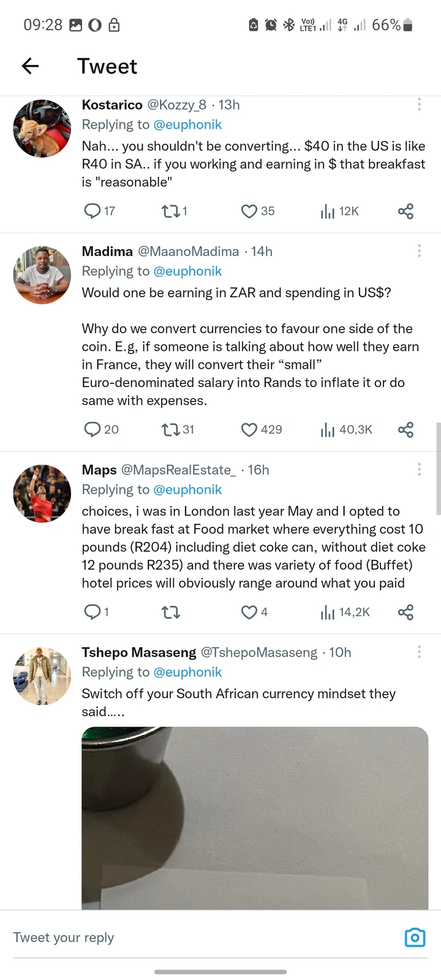Tap the camera icon in reply bar

[x=415, y=937]
